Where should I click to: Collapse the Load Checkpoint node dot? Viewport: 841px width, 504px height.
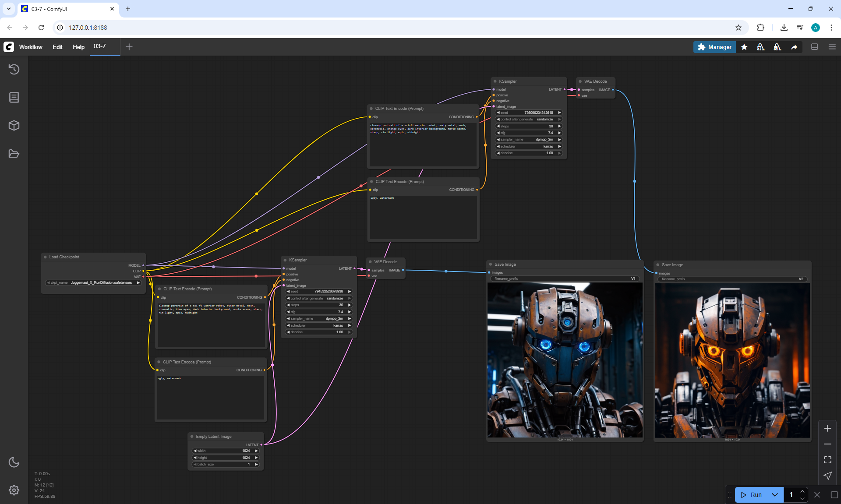pyautogui.click(x=45, y=257)
